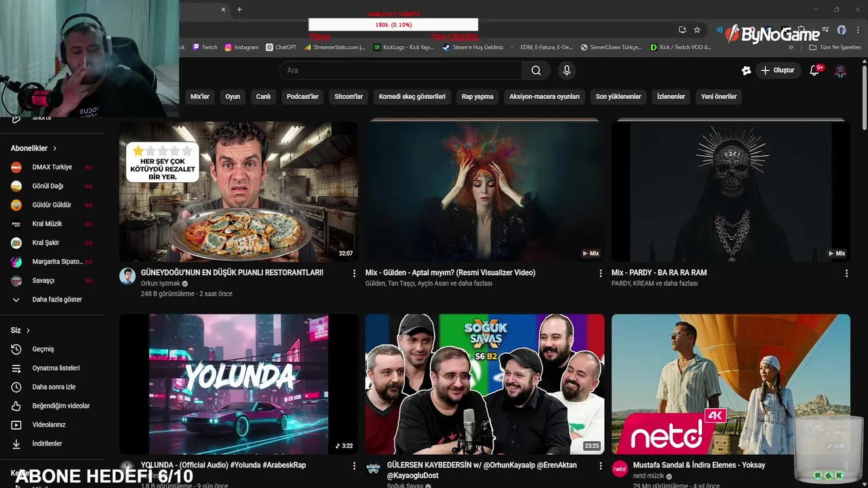Bookmark this page with the star icon
The height and width of the screenshot is (488, 868).
point(697,30)
